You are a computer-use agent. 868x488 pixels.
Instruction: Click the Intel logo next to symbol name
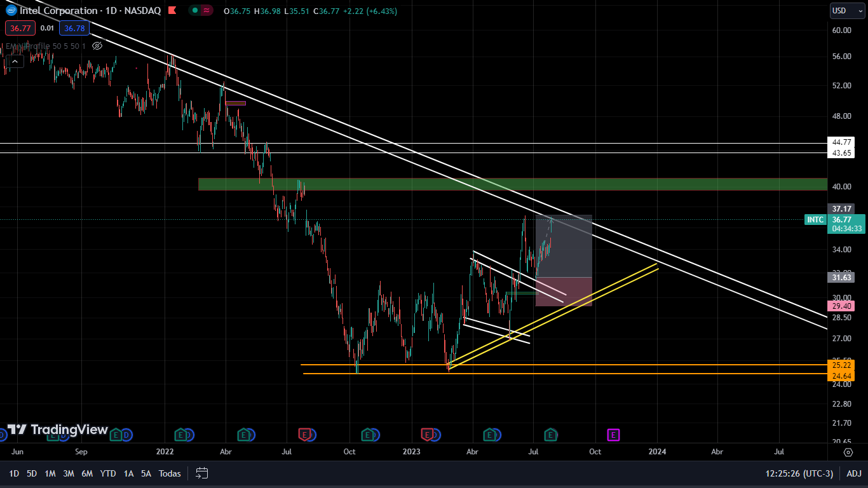coord(11,11)
